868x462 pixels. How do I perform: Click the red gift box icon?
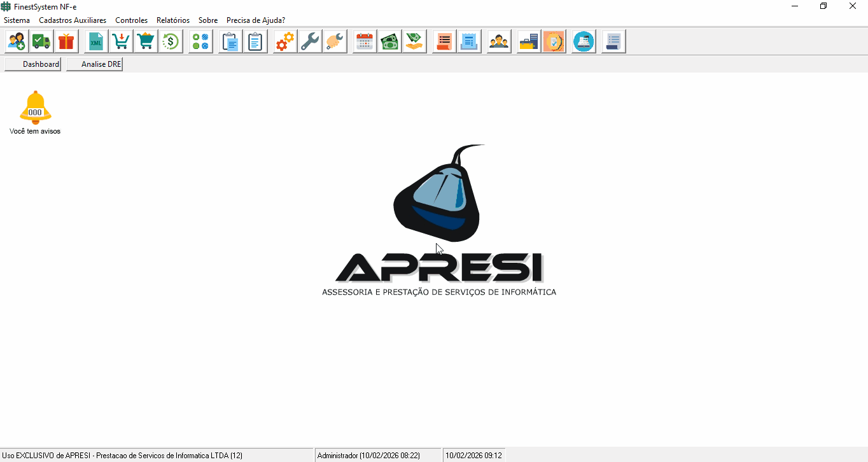point(66,42)
